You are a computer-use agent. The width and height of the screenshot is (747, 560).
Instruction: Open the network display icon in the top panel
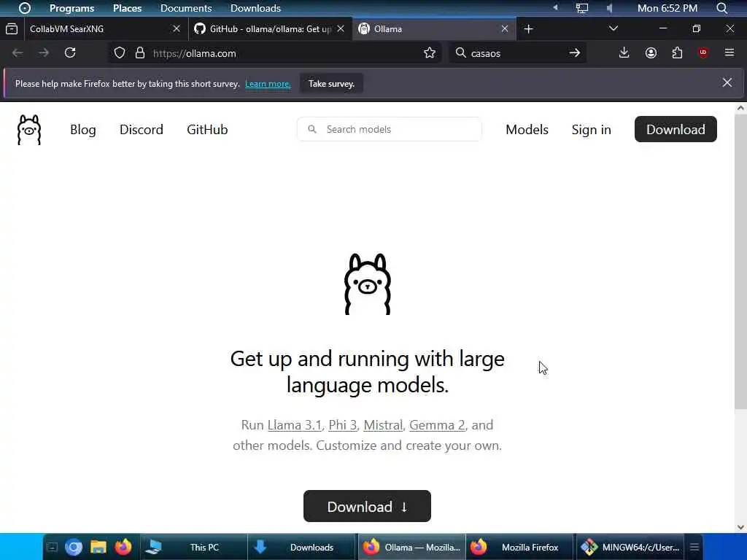(x=581, y=8)
